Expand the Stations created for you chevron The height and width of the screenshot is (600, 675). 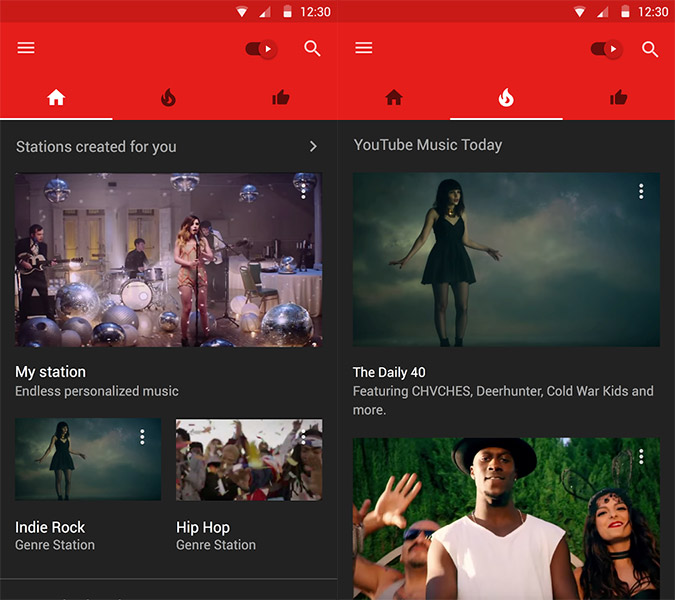313,146
